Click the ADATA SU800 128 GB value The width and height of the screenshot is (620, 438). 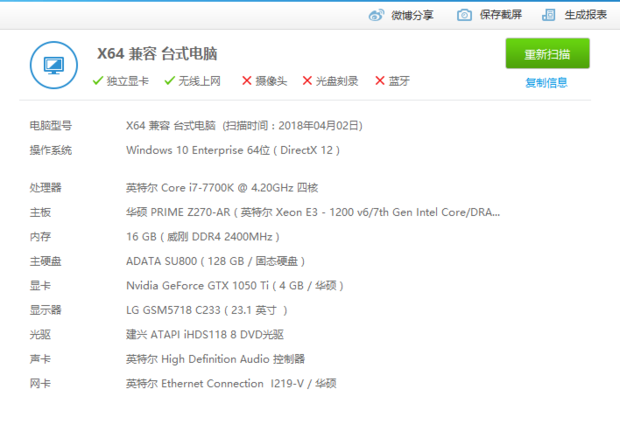[x=215, y=261]
